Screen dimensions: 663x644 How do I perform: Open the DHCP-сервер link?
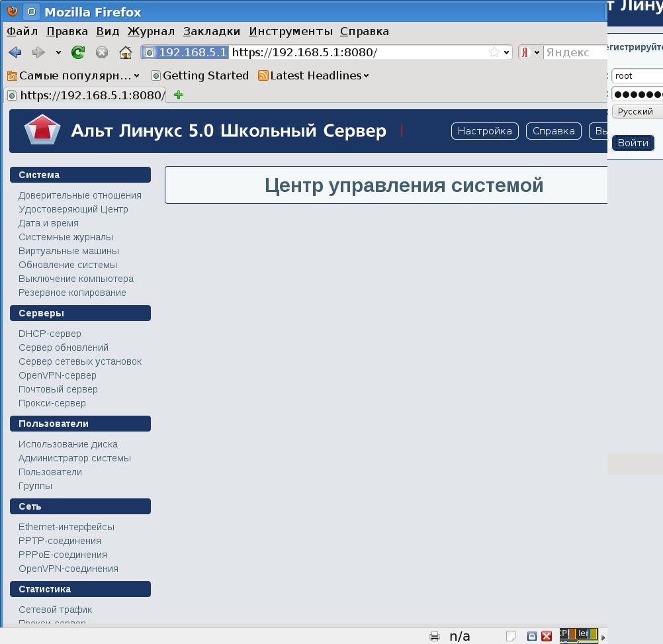pyautogui.click(x=50, y=334)
